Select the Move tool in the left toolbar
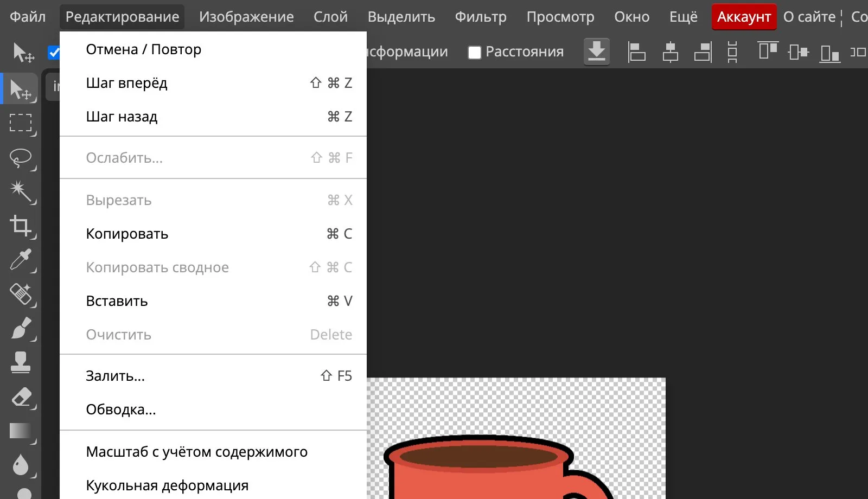This screenshot has height=499, width=868. (x=21, y=89)
